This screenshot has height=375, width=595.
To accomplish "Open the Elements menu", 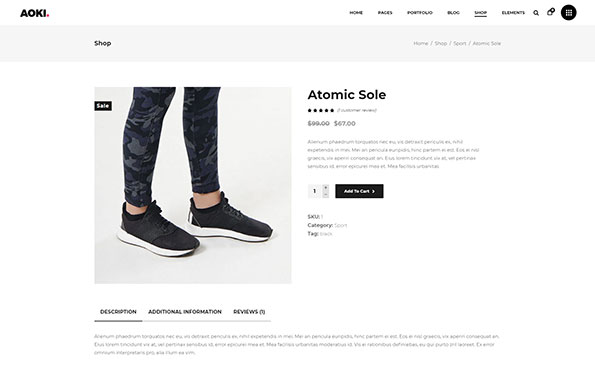I will pos(513,13).
